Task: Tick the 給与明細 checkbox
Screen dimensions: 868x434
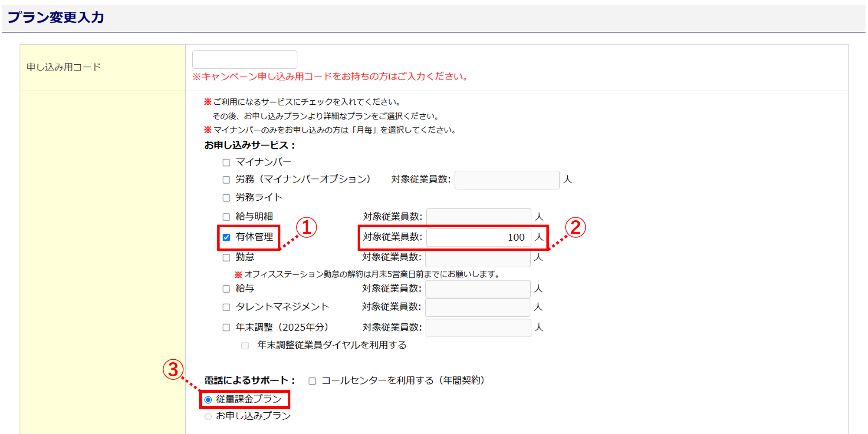Action: (x=226, y=217)
